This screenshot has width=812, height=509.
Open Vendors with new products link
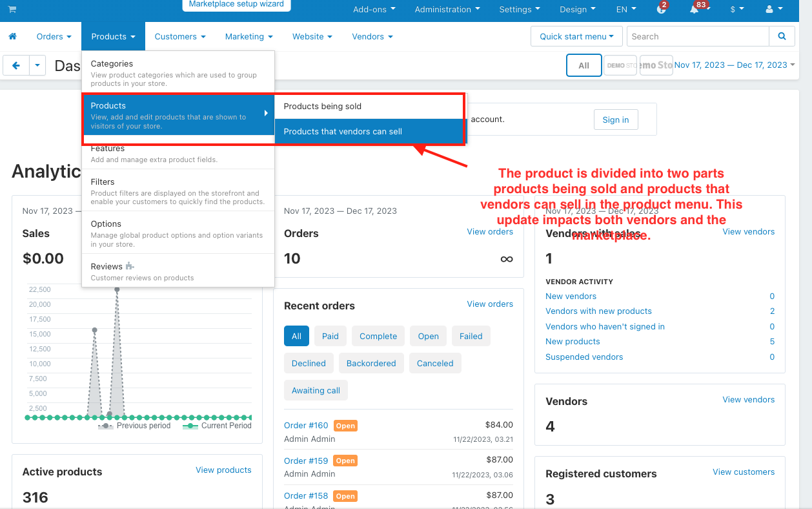pyautogui.click(x=598, y=311)
